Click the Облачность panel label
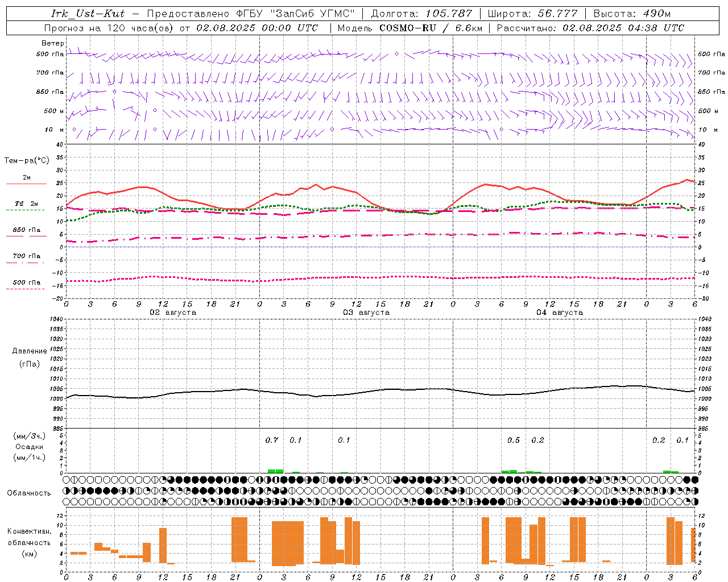The height and width of the screenshot is (582, 728). coord(29,493)
